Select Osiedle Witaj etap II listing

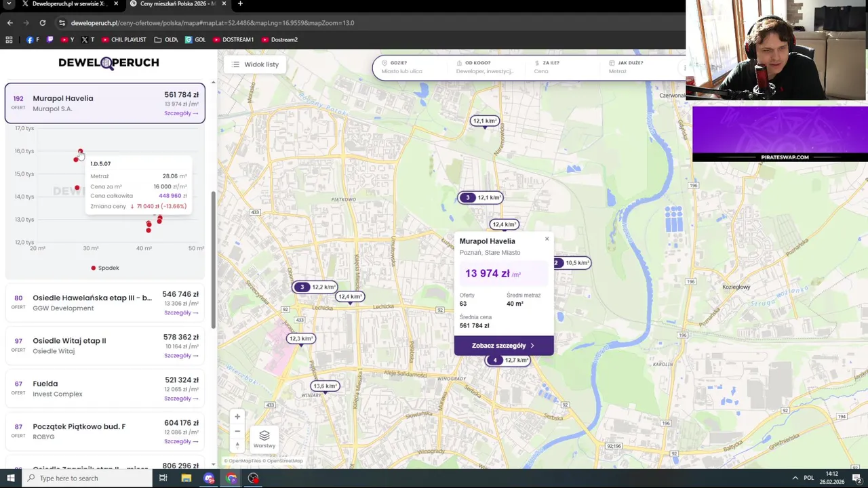tap(105, 346)
